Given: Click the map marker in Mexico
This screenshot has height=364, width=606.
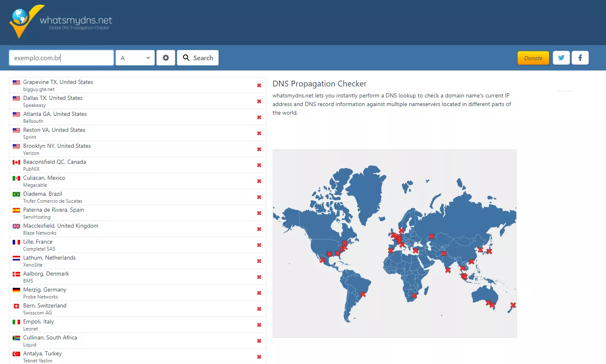Looking at the screenshot, I should (x=322, y=260).
